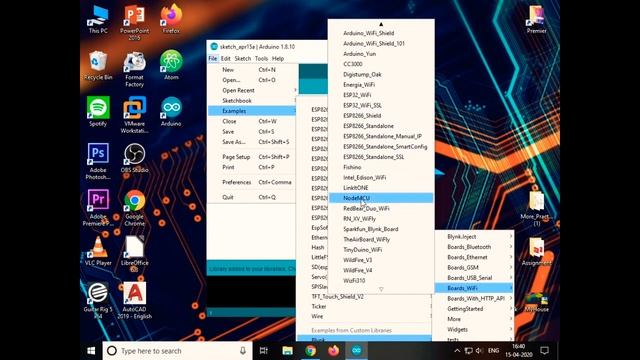640x360 pixels.
Task: Open the Edit menu
Action: point(226,58)
